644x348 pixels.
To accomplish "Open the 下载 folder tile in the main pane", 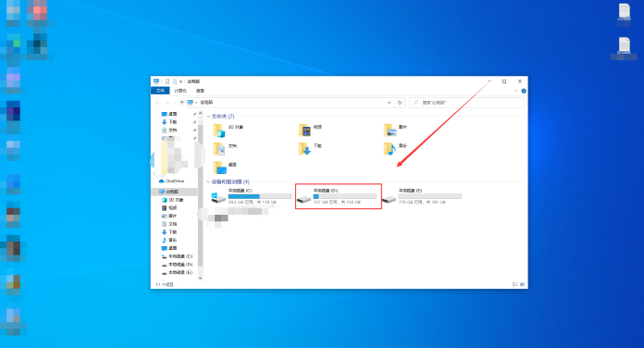I will (x=311, y=149).
